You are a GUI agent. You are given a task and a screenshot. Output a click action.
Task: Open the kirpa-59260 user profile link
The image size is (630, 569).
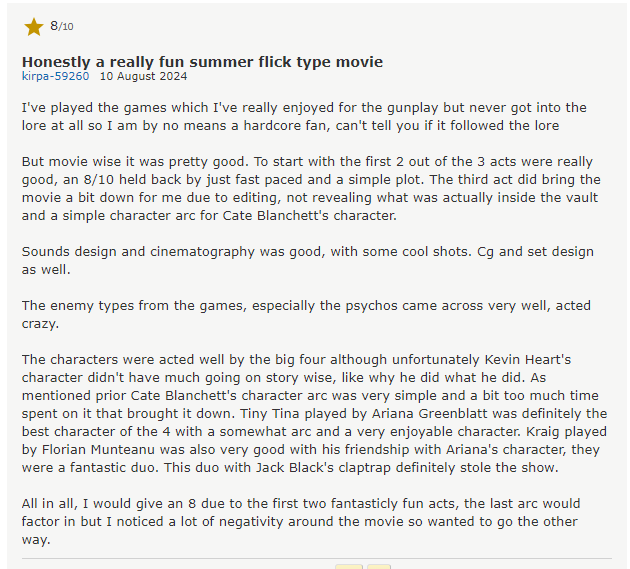(x=55, y=76)
